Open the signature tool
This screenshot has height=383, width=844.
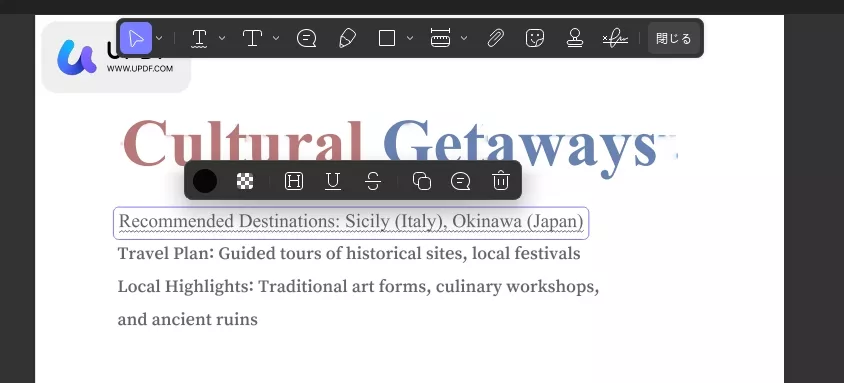pyautogui.click(x=615, y=39)
